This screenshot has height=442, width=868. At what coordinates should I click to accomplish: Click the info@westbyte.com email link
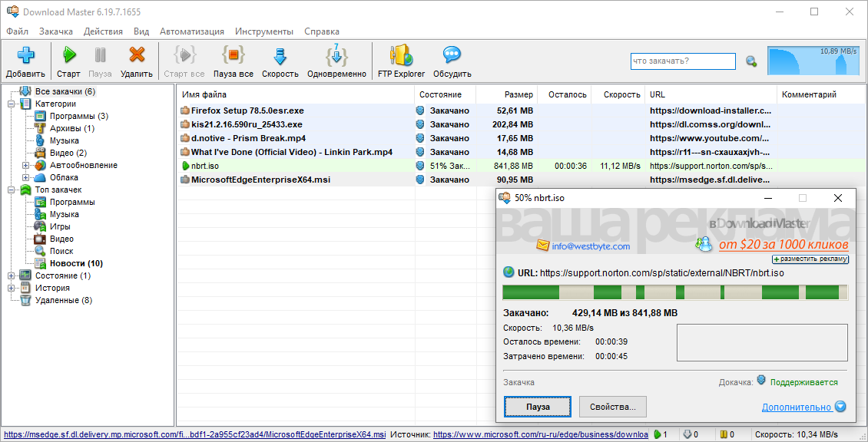591,246
